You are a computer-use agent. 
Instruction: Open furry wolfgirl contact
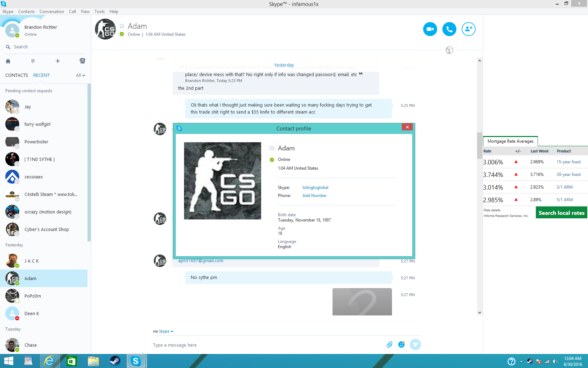click(x=44, y=124)
